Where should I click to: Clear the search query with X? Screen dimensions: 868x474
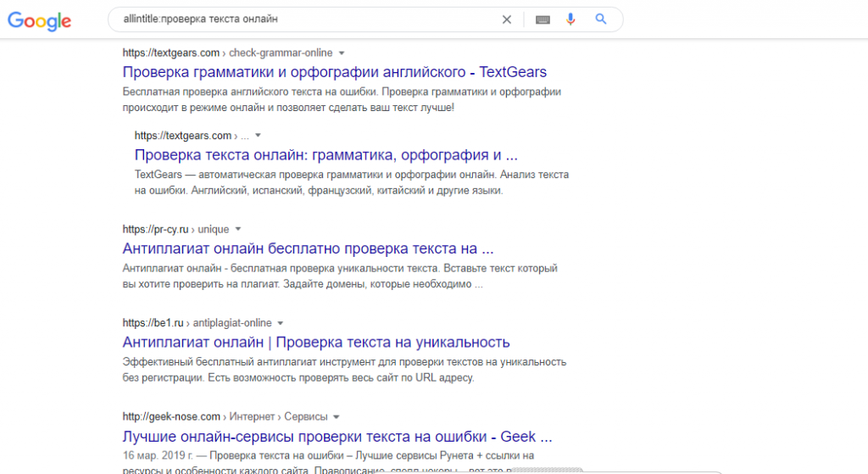(x=507, y=20)
